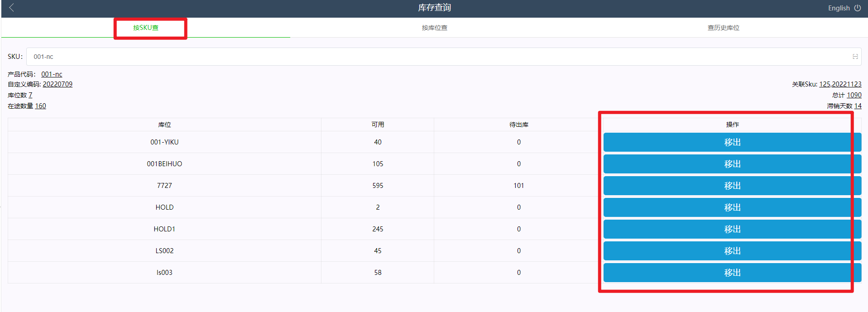This screenshot has height=312, width=868.
Task: Open in-transit quantity 160 link
Action: pyautogui.click(x=40, y=106)
